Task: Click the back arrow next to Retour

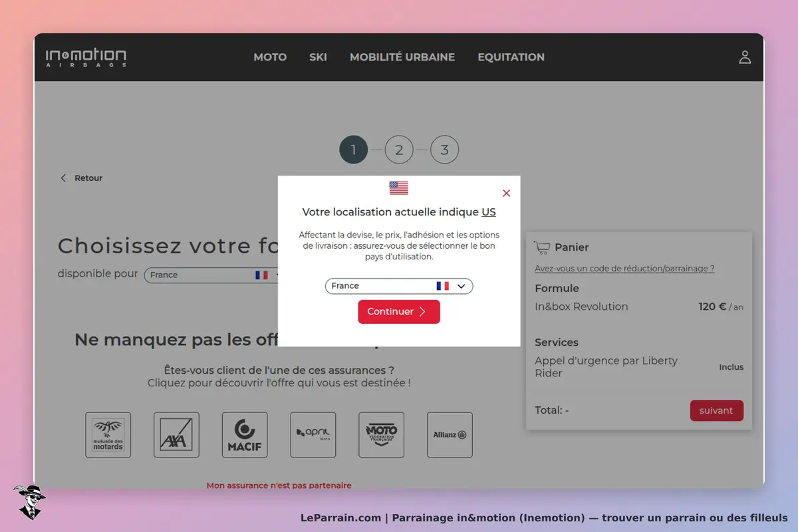Action: click(63, 178)
